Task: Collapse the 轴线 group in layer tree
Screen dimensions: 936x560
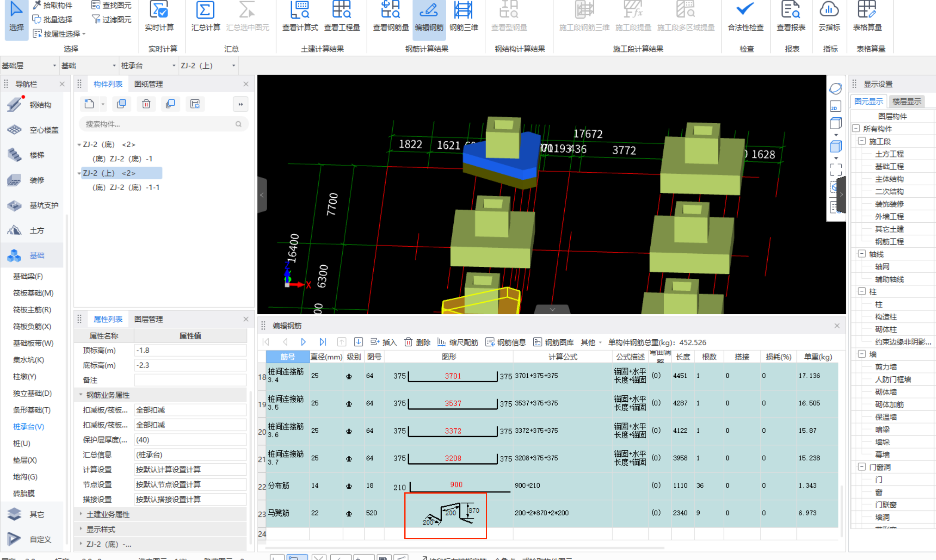Action: click(x=862, y=254)
